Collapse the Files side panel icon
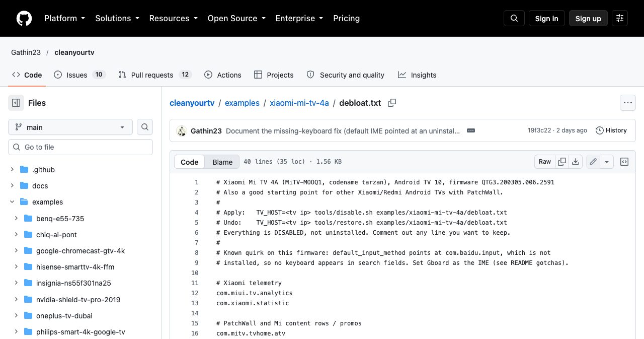 tap(16, 103)
